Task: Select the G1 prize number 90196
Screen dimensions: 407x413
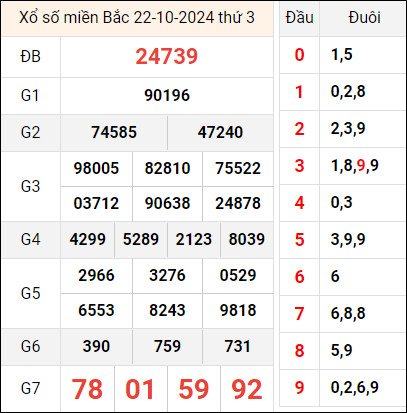Action: pyautogui.click(x=167, y=96)
